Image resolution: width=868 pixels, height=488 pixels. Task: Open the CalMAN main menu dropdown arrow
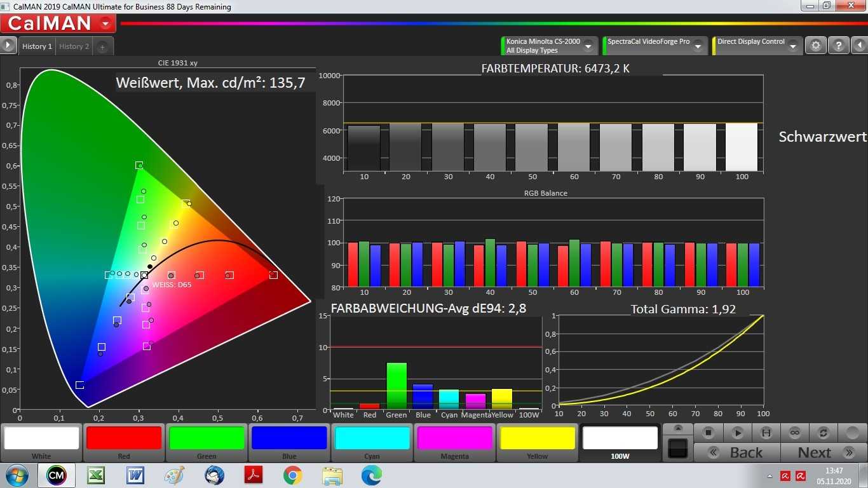tap(105, 24)
